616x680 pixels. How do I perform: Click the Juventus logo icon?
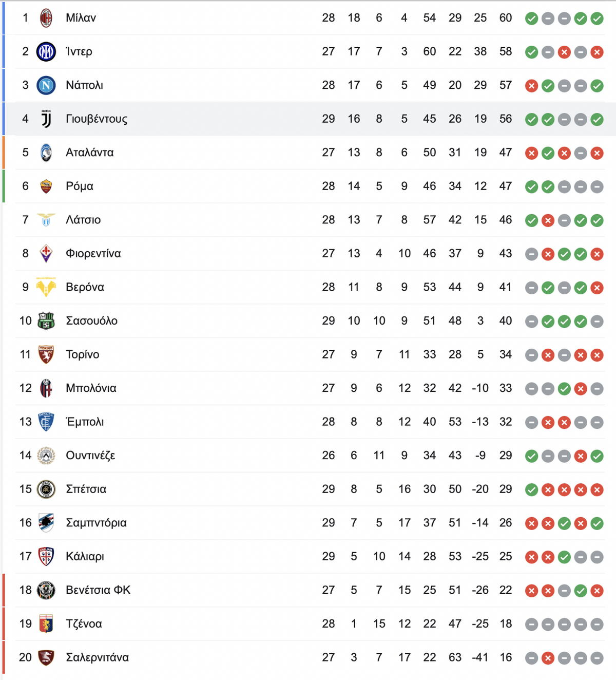[46, 119]
